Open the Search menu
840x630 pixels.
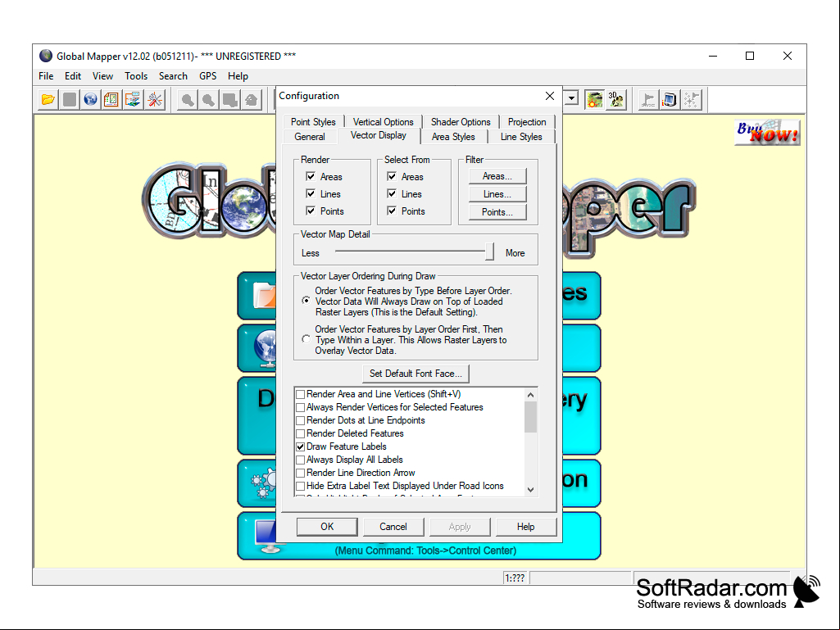pyautogui.click(x=173, y=76)
